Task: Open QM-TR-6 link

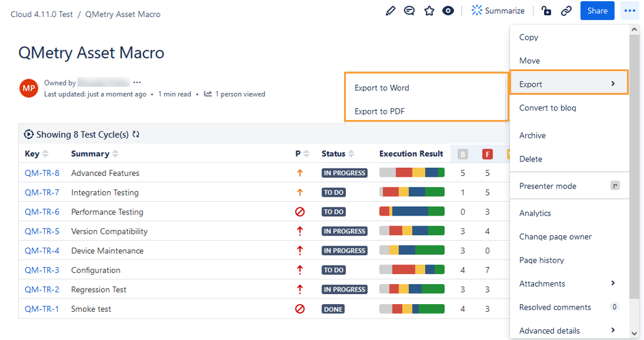Action: [x=42, y=212]
